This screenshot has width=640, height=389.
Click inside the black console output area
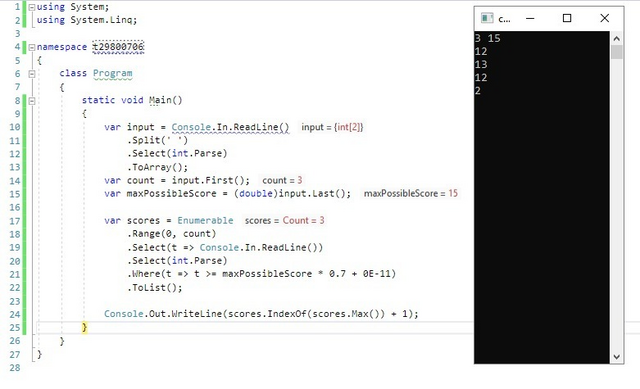tap(542, 225)
